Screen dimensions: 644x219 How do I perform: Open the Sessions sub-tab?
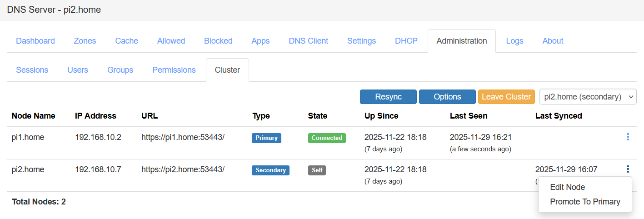tap(32, 70)
